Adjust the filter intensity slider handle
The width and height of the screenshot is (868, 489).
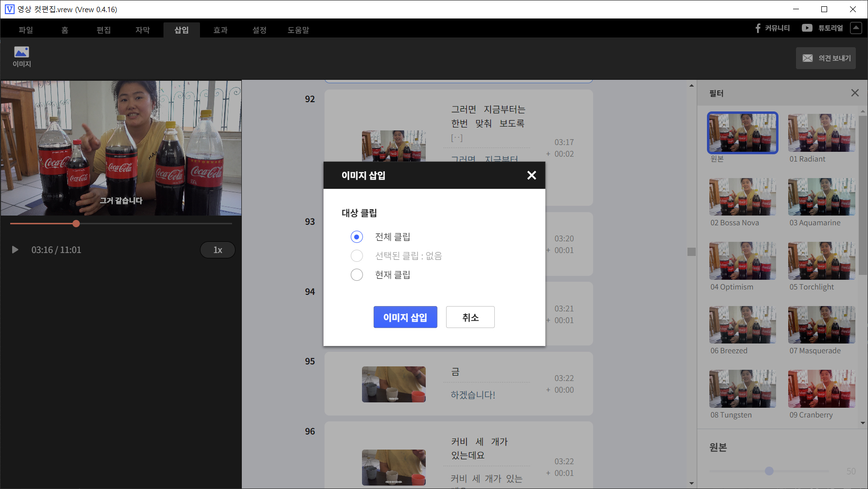[769, 471]
